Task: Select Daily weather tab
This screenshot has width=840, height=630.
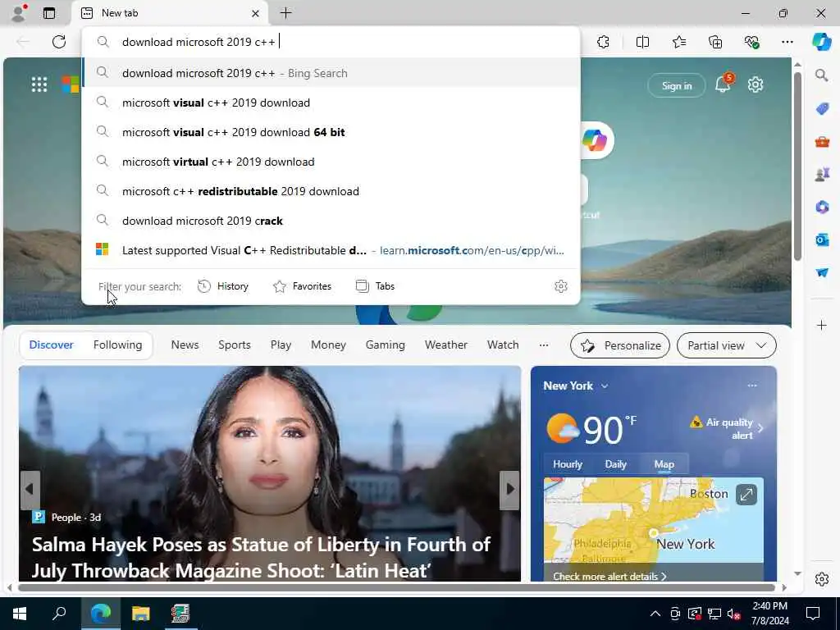Action: (x=615, y=464)
